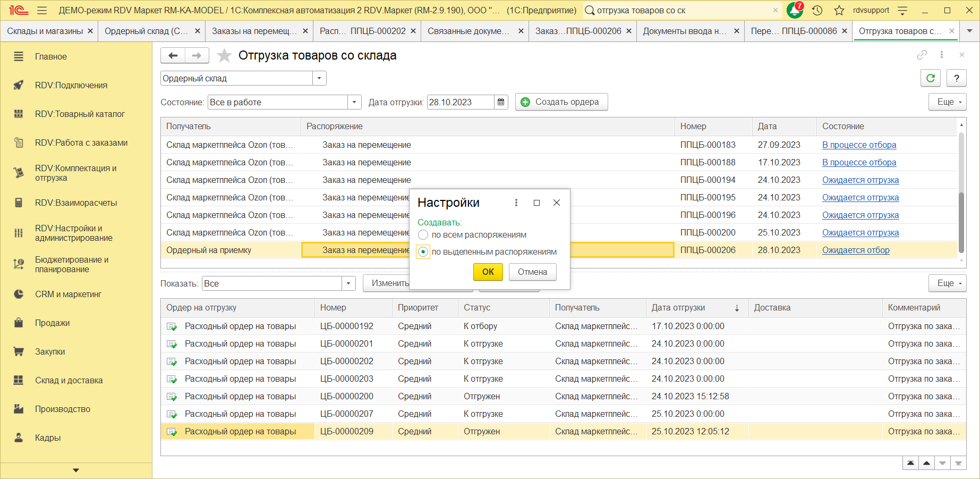The height and width of the screenshot is (479, 980).
Task: Copy link to this form icon
Action: (922, 55)
